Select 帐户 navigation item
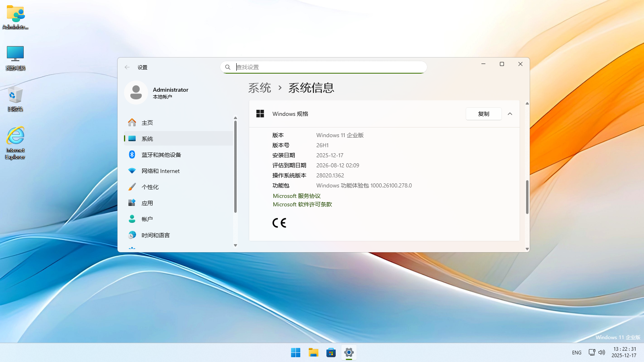This screenshot has width=644, height=362. [x=178, y=219]
